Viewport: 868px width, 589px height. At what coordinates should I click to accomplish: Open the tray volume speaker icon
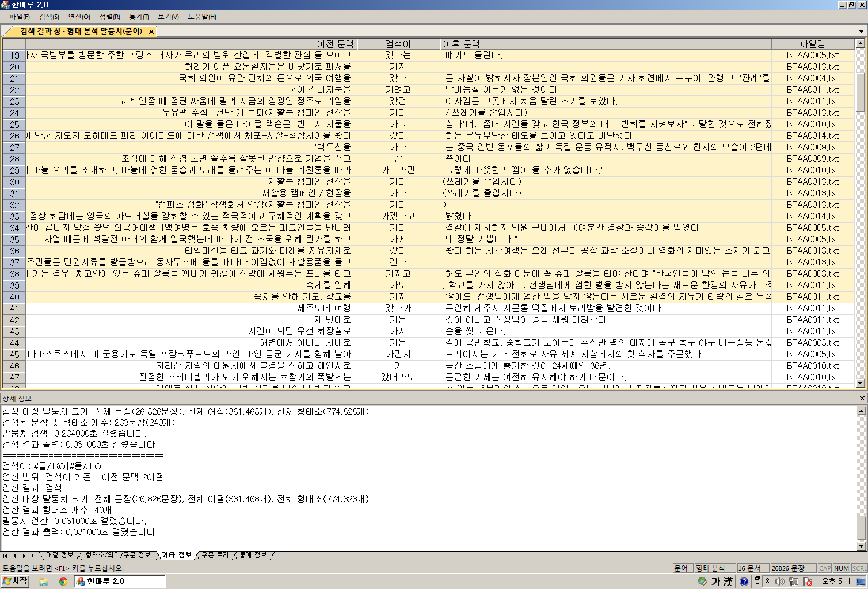780,582
